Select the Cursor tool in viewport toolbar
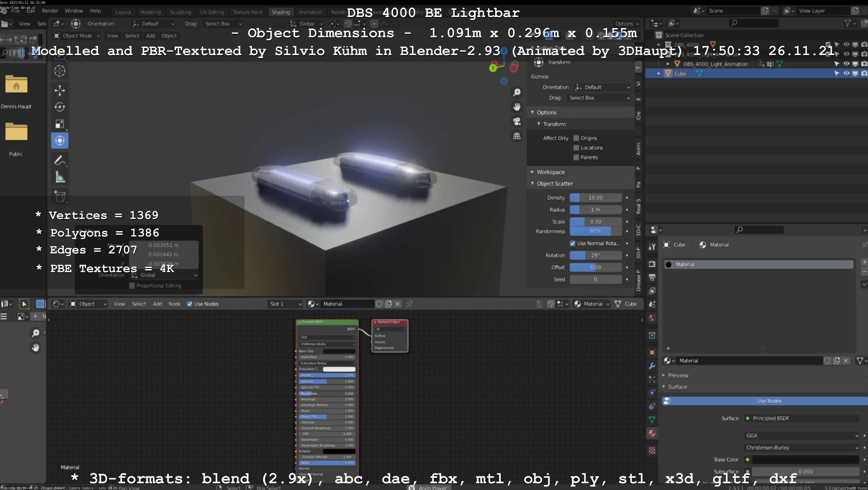This screenshot has height=490, width=868. click(x=60, y=71)
